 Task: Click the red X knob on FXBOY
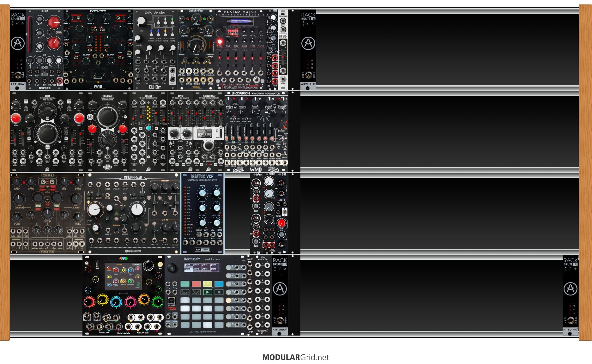click(x=54, y=23)
